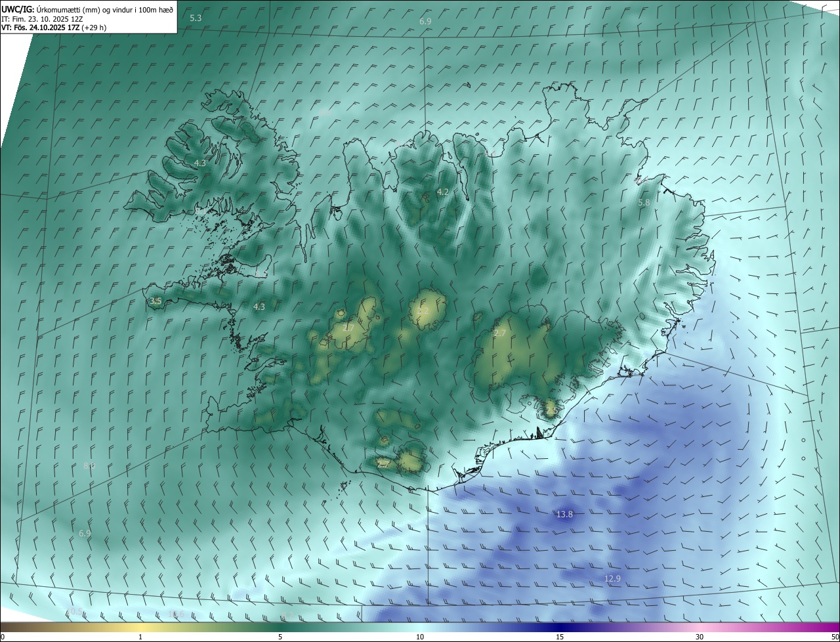
Task: Click the title 'Úrkomumætti (mm) og vindur í 100m hæð'
Action: pos(104,9)
